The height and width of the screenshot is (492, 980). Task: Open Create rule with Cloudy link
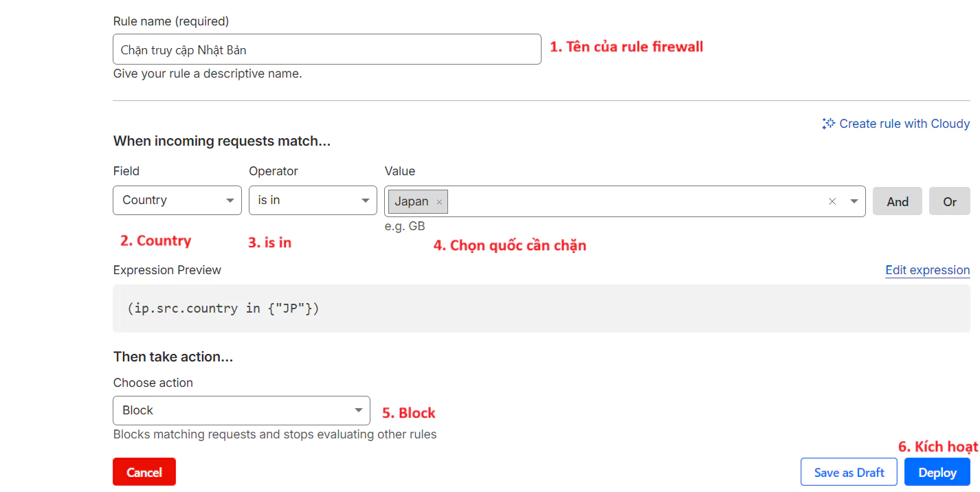(904, 124)
